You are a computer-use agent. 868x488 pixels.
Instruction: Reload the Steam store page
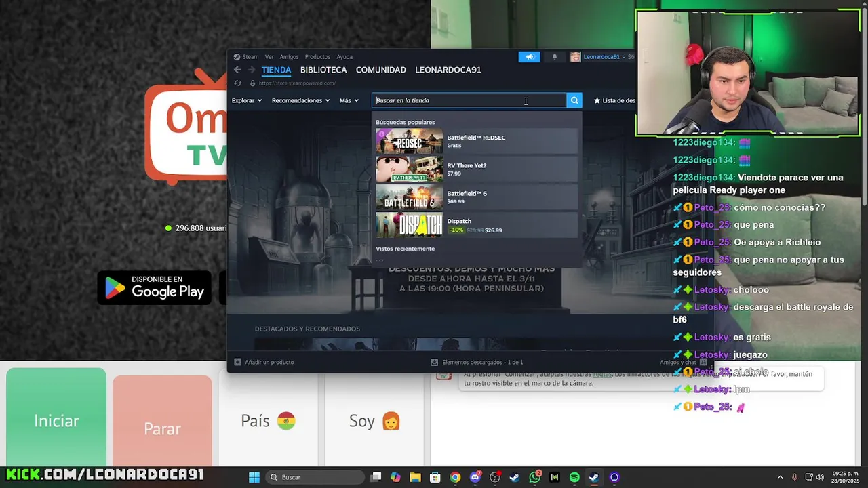click(237, 83)
